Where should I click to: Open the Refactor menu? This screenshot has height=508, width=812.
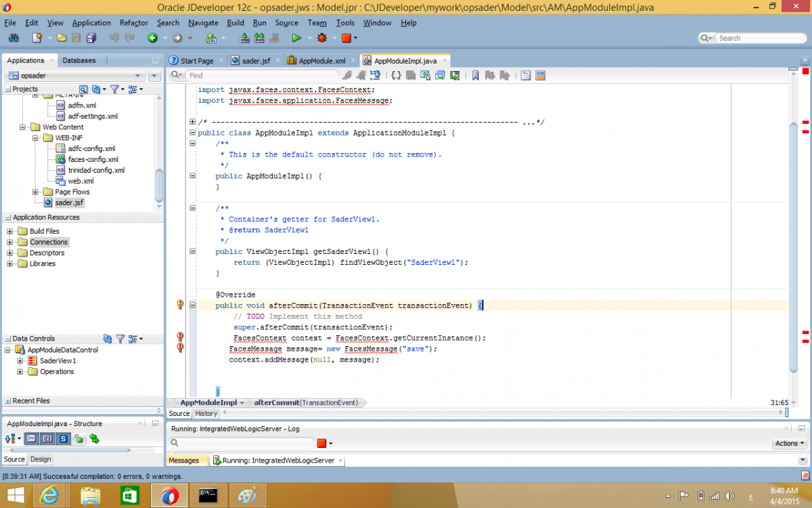coord(133,22)
